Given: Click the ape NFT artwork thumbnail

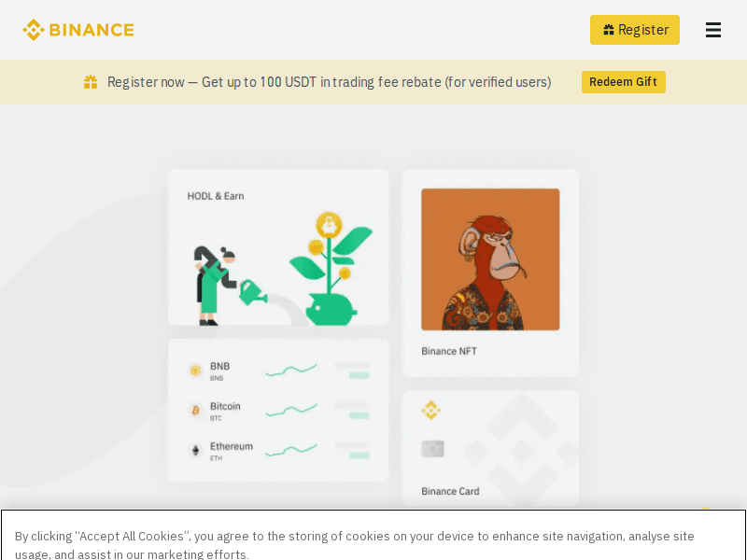Looking at the screenshot, I should [490, 259].
